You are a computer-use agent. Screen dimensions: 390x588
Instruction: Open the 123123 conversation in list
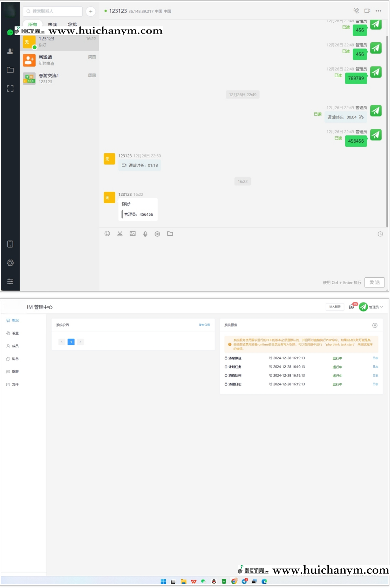coord(59,42)
